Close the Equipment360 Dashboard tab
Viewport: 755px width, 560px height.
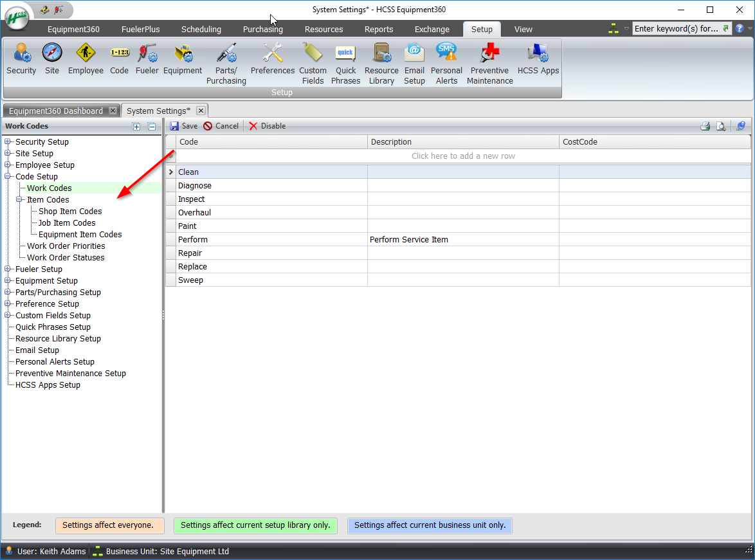coord(113,111)
